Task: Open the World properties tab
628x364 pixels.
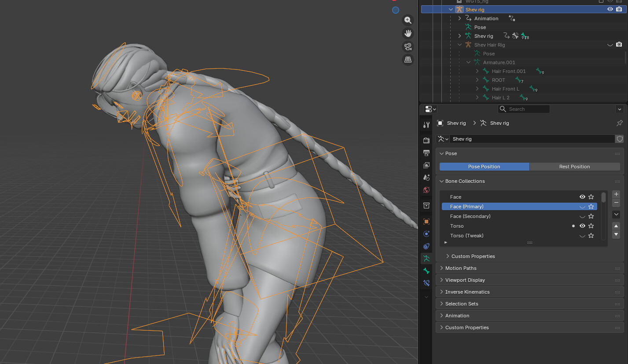Action: pyautogui.click(x=426, y=190)
